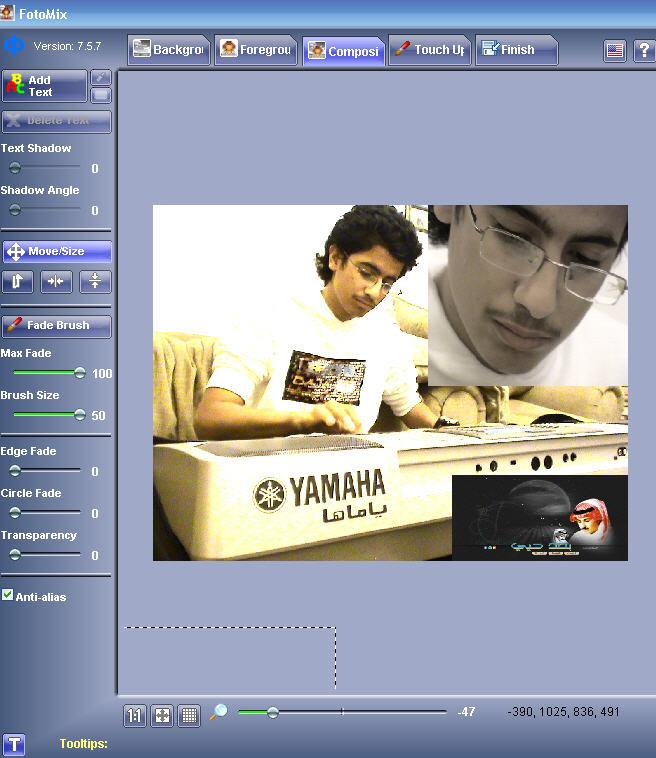
Task: Click the fit-to-window zoom icon
Action: [x=162, y=715]
